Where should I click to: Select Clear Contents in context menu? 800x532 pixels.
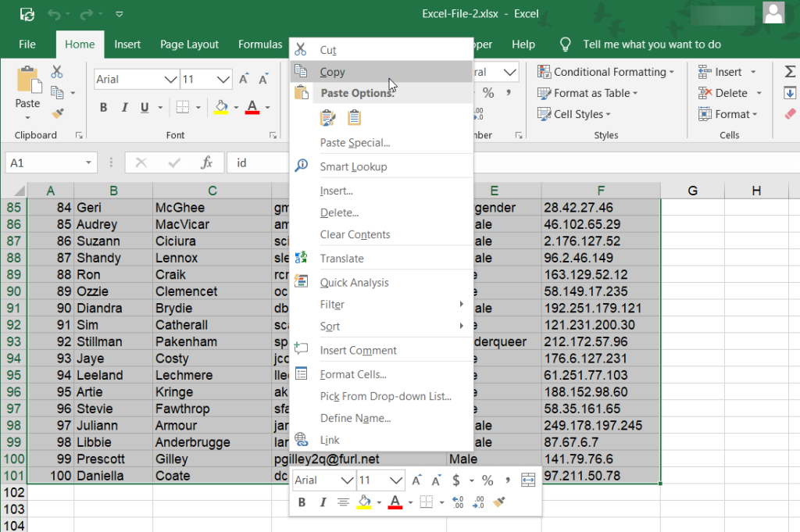pos(381,234)
